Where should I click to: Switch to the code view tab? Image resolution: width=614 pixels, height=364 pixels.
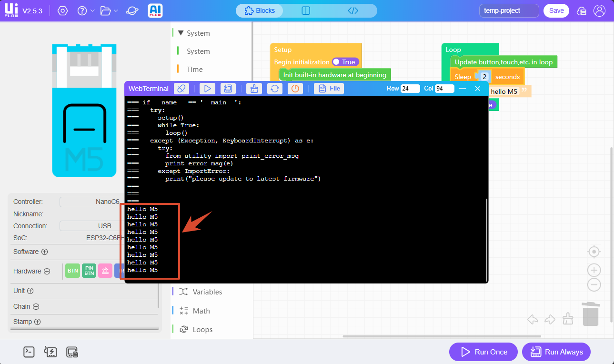(x=353, y=10)
